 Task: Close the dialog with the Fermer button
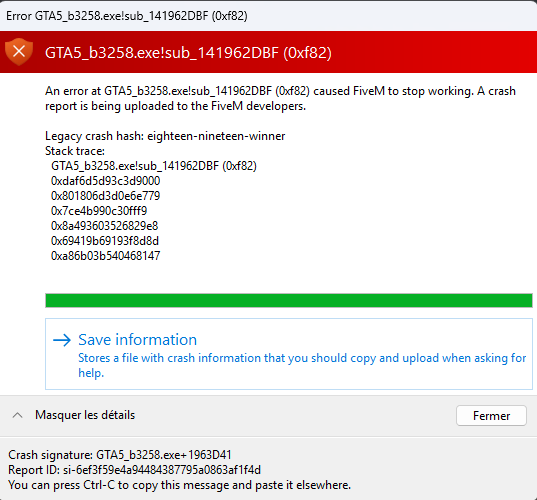[x=491, y=416]
